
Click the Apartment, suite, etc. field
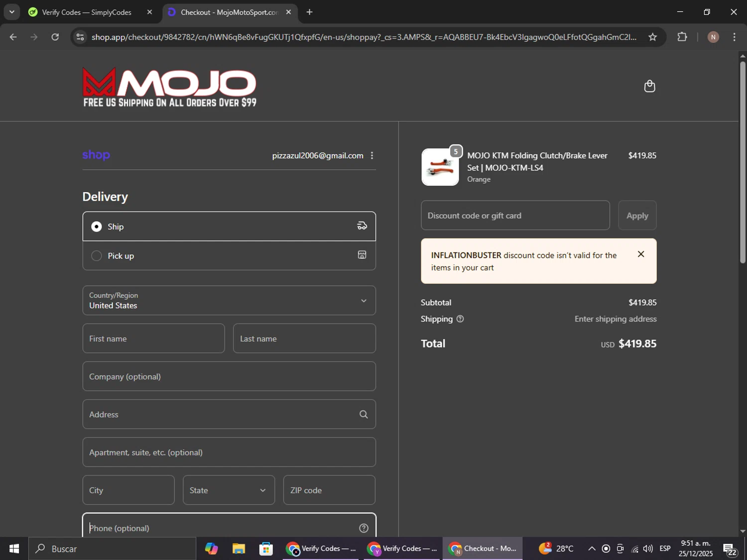[x=229, y=452]
